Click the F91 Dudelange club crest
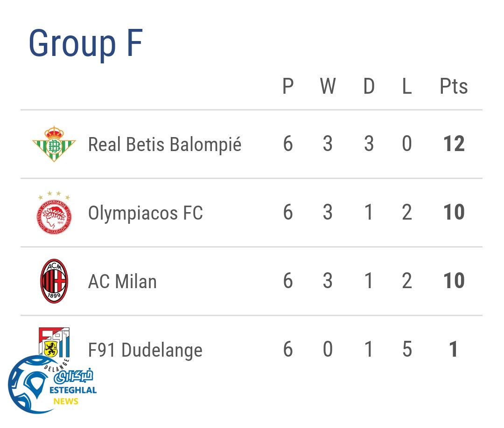 54,344
